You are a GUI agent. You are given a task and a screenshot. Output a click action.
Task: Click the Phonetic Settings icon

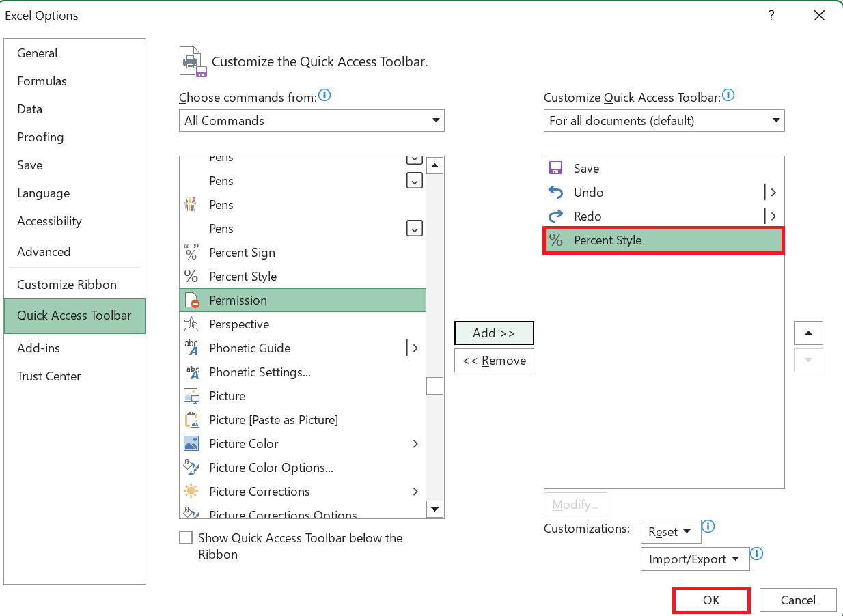tap(191, 372)
